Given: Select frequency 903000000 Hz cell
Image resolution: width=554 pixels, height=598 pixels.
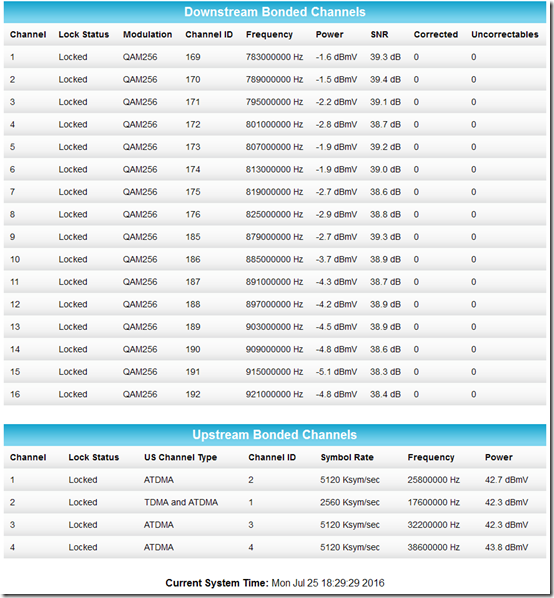Looking at the screenshot, I should [274, 327].
